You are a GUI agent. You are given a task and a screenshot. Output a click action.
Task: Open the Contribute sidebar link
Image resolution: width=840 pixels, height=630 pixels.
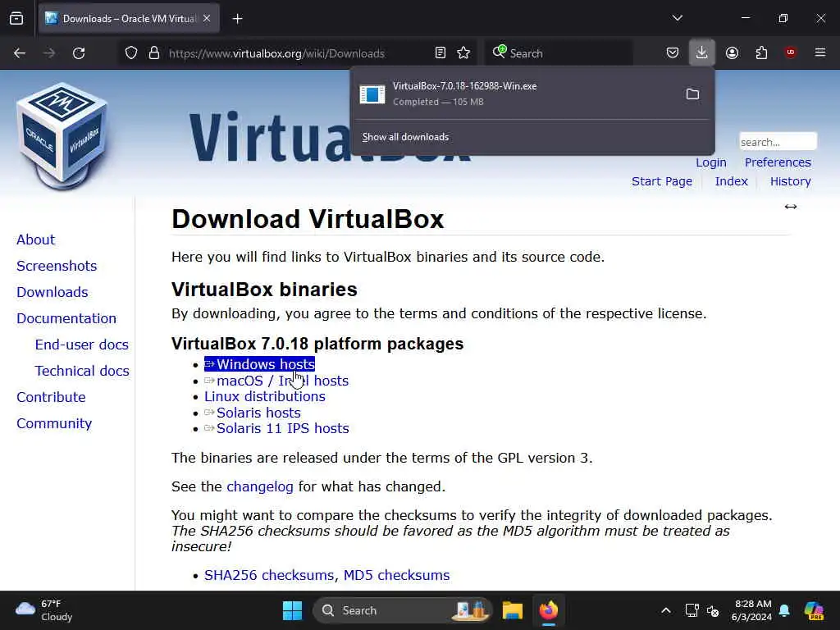click(x=52, y=397)
